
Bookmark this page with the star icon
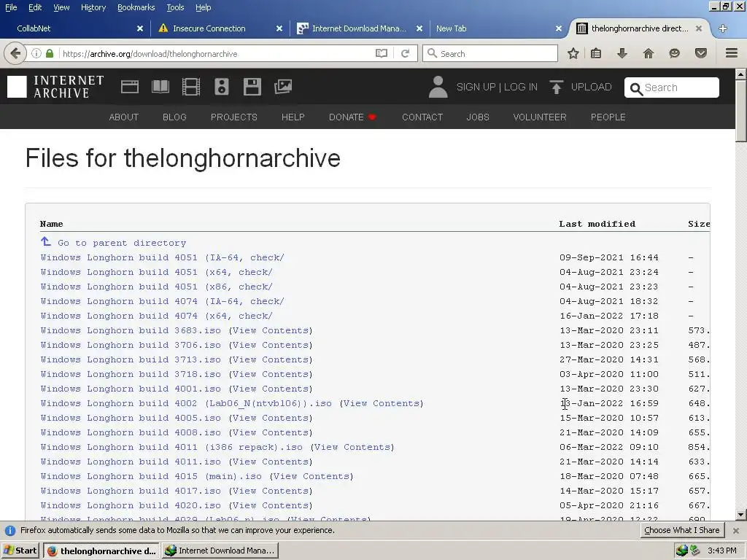pyautogui.click(x=573, y=53)
